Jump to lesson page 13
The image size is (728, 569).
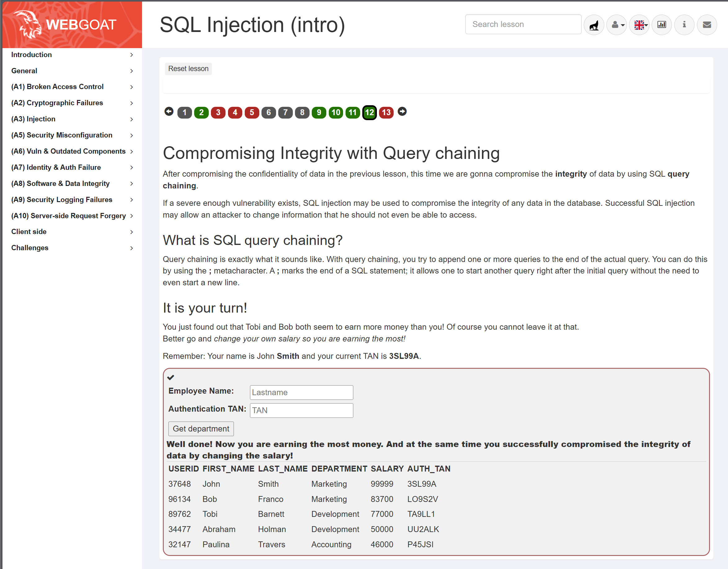(x=386, y=112)
